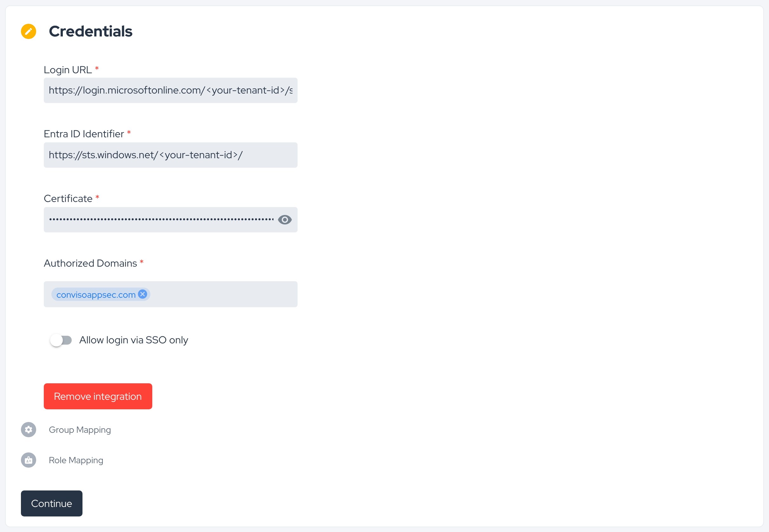Remove the convisoappsec.com domain chip
The image size is (769, 532).
(142, 294)
